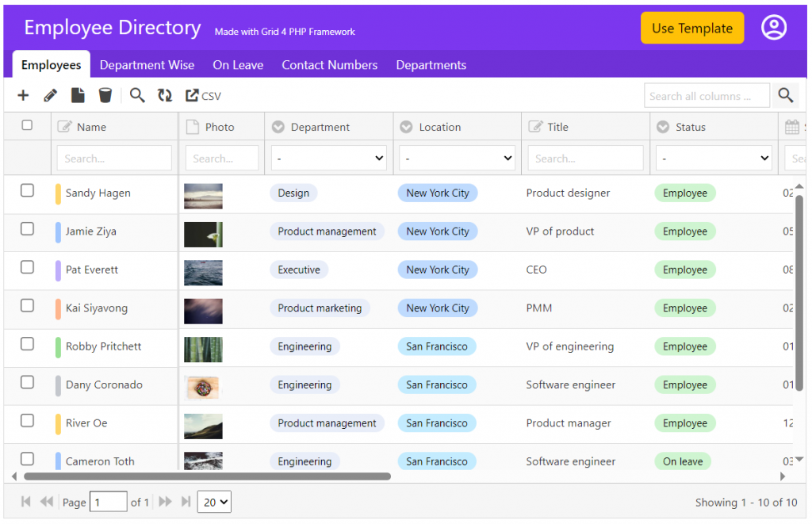This screenshot has height=524, width=812.
Task: Click the add new record plus icon
Action: [22, 95]
